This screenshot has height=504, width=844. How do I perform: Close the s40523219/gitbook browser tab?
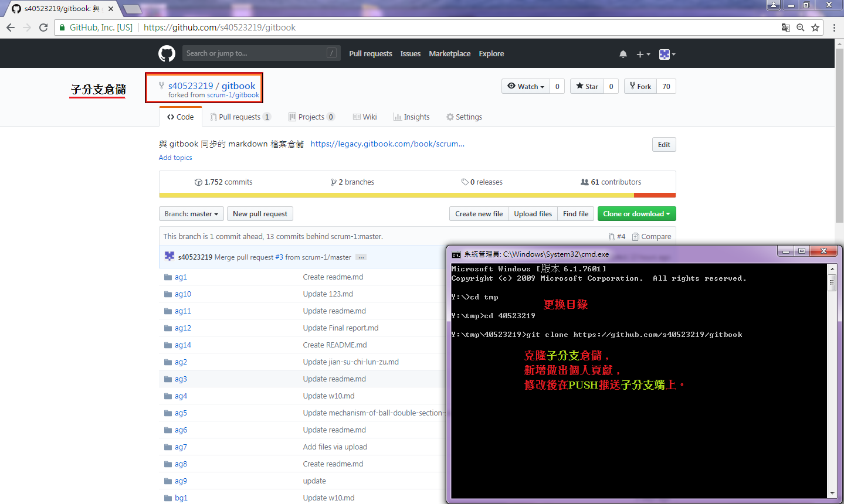111,9
